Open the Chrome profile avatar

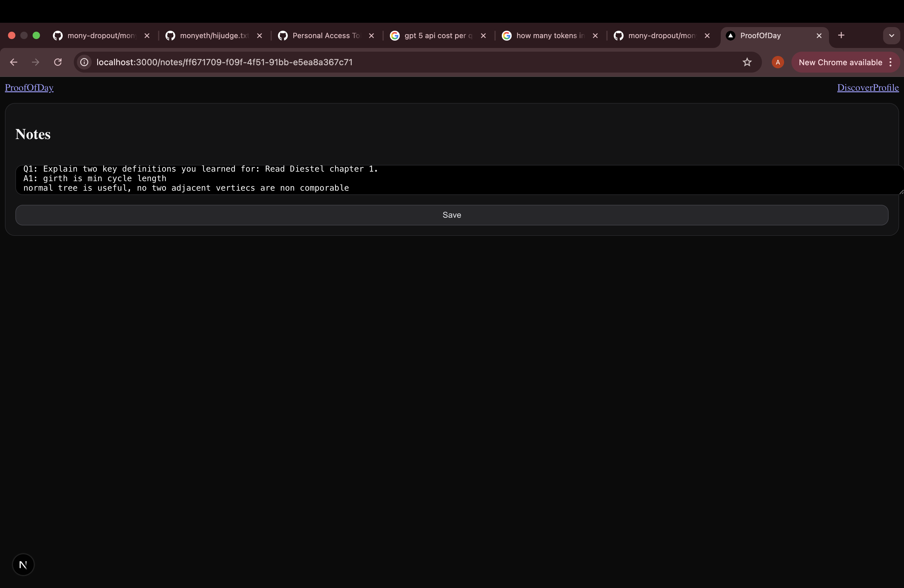(x=778, y=62)
